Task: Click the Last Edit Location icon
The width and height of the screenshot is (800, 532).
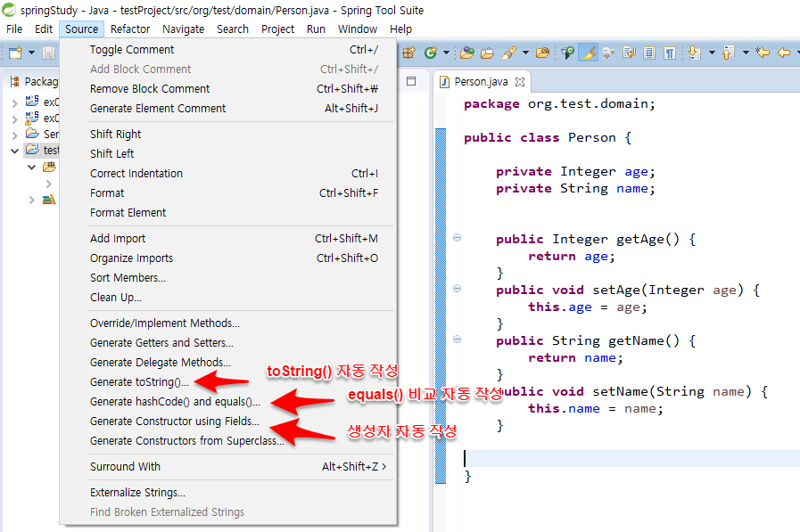Action: click(763, 53)
